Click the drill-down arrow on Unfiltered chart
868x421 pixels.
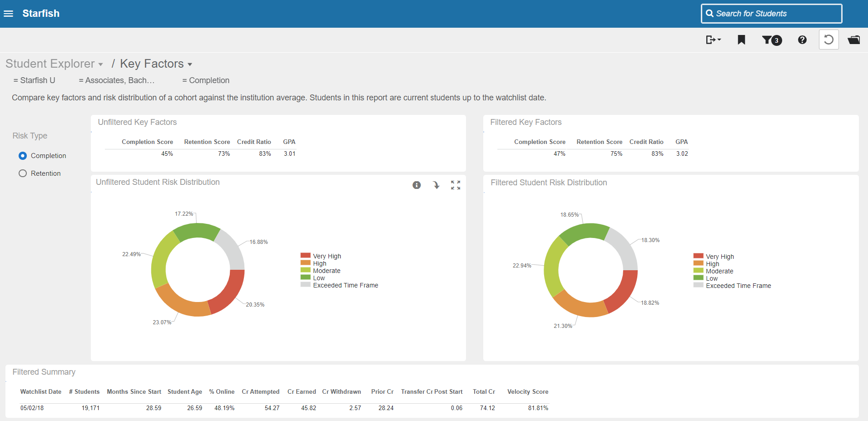[436, 185]
